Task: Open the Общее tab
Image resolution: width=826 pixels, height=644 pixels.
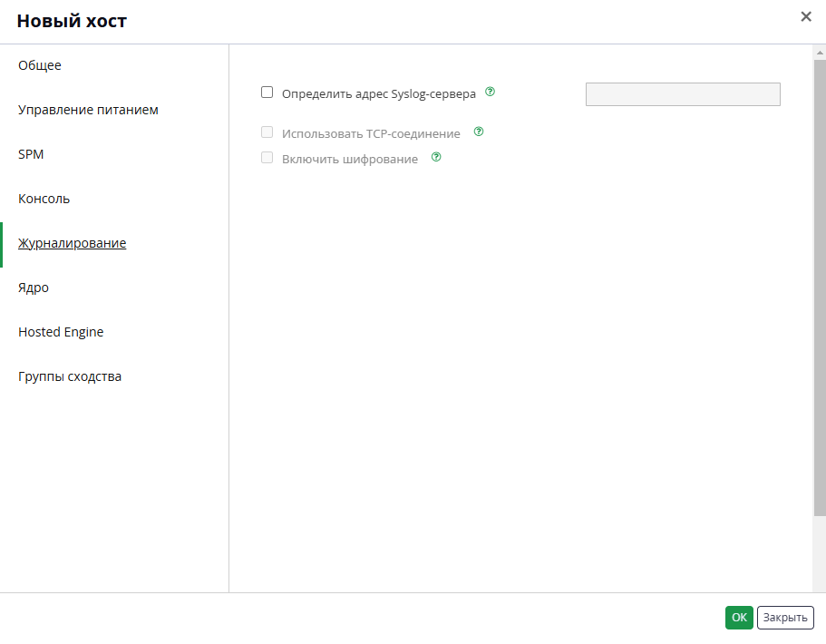Action: click(40, 65)
